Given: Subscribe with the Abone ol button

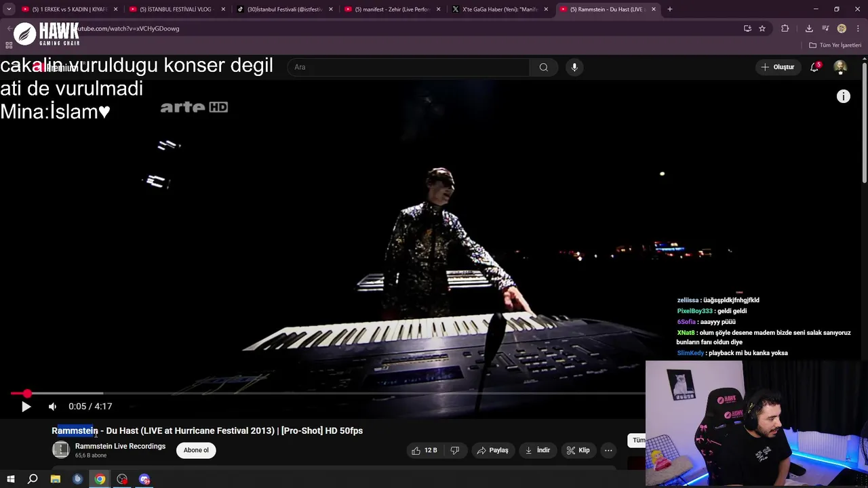Looking at the screenshot, I should click(196, 450).
